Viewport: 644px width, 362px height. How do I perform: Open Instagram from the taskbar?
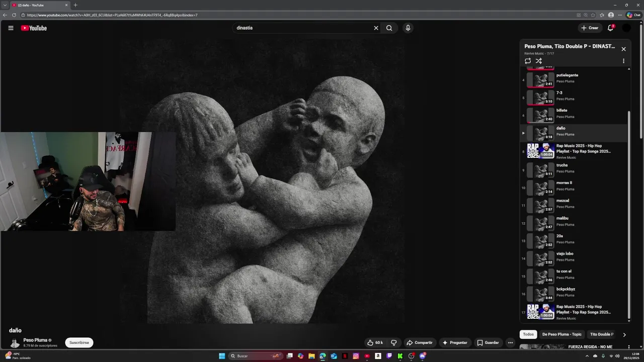point(356,356)
